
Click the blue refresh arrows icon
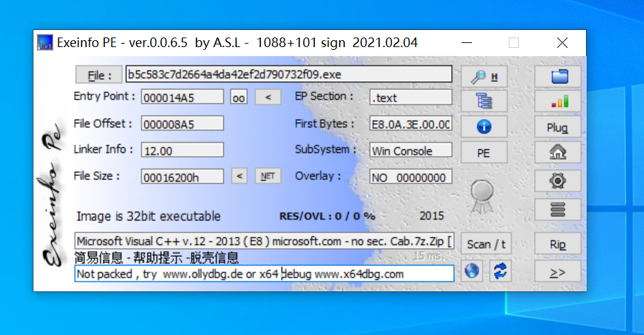click(501, 271)
